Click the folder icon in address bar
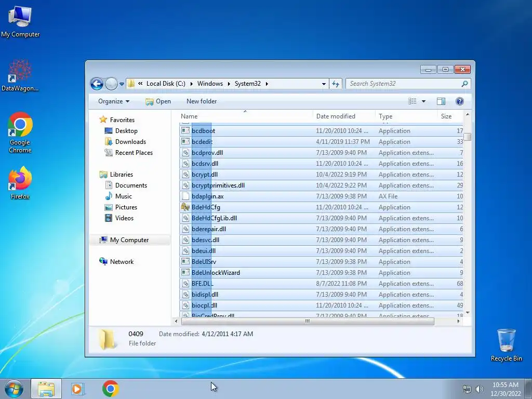The height and width of the screenshot is (399, 532). 131,84
